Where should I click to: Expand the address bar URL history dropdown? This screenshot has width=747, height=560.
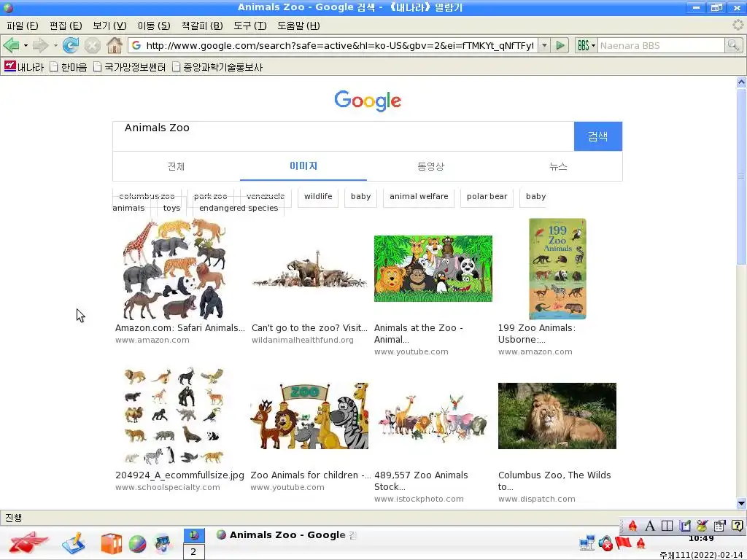[x=544, y=46]
